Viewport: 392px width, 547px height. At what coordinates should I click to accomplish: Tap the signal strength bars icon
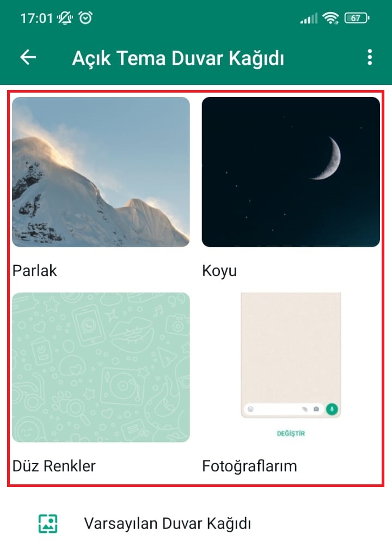(309, 18)
